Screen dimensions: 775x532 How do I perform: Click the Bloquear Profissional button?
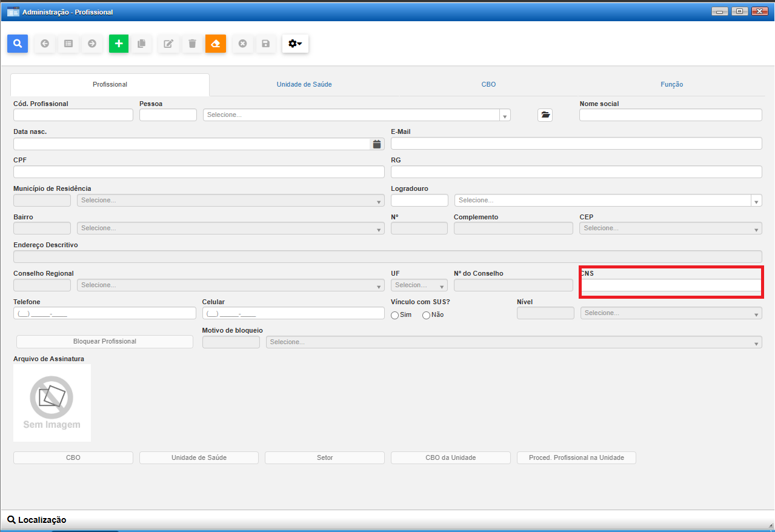[x=104, y=341]
